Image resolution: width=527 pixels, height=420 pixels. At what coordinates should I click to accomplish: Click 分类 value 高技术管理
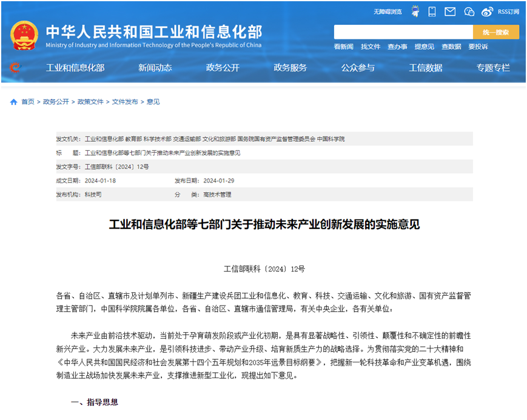coord(217,195)
